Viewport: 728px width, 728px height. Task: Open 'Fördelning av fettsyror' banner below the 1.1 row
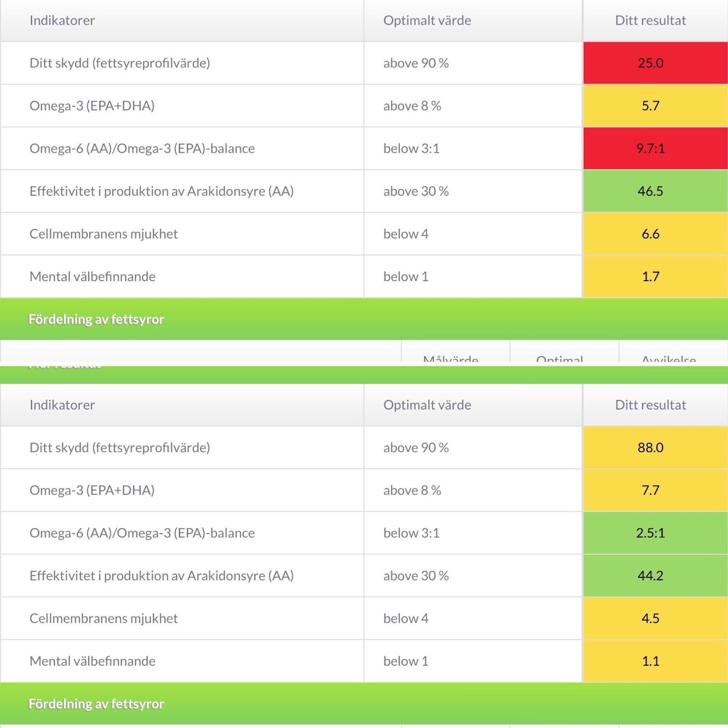(364, 703)
